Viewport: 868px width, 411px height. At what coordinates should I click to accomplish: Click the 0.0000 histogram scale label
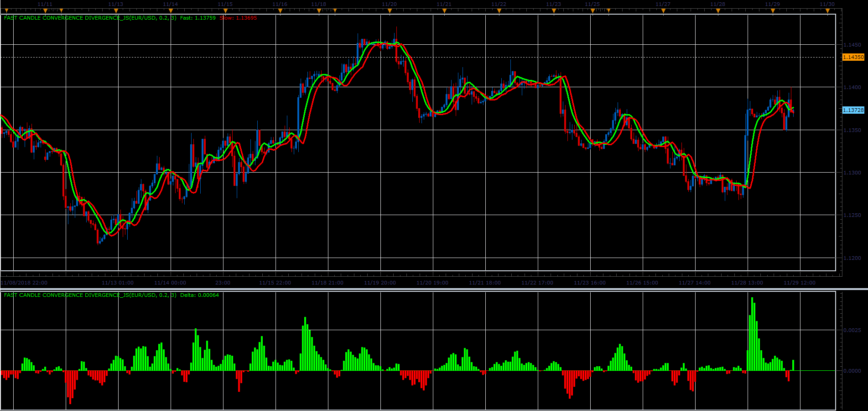coord(852,370)
